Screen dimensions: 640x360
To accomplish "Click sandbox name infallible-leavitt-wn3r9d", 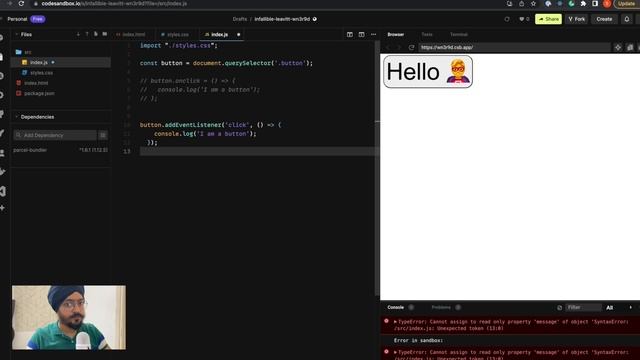I will pos(282,19).
